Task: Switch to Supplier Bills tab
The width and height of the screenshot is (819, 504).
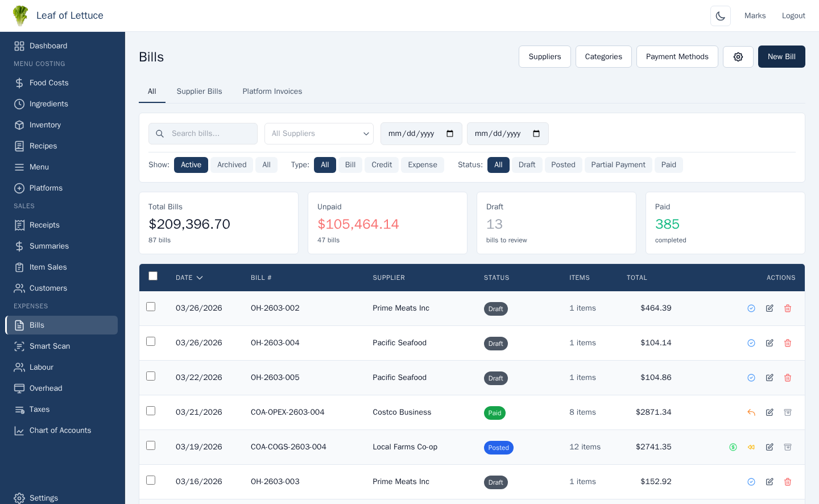Action: tap(199, 91)
